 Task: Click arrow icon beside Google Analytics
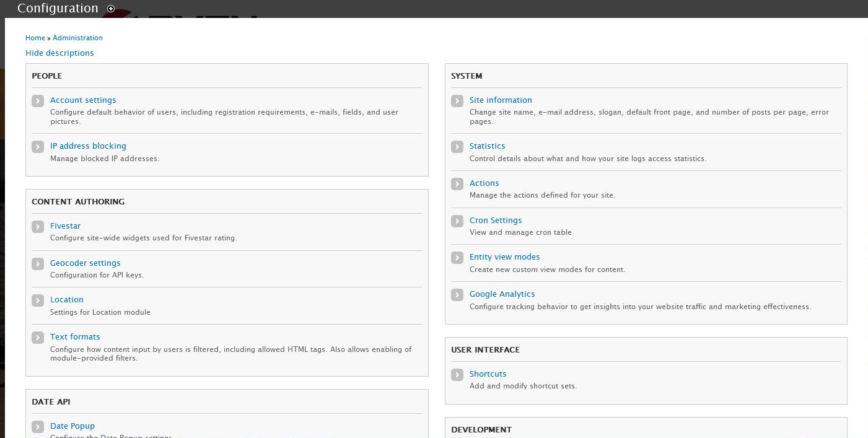[x=457, y=295]
